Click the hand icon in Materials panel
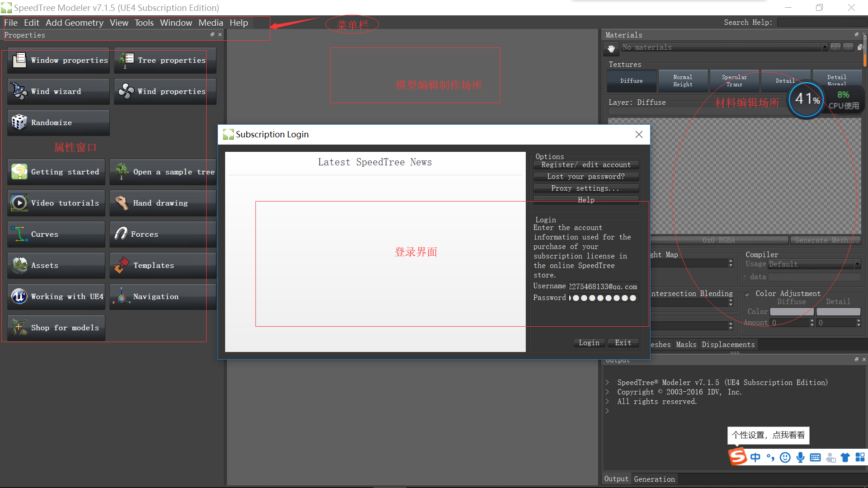 click(611, 48)
